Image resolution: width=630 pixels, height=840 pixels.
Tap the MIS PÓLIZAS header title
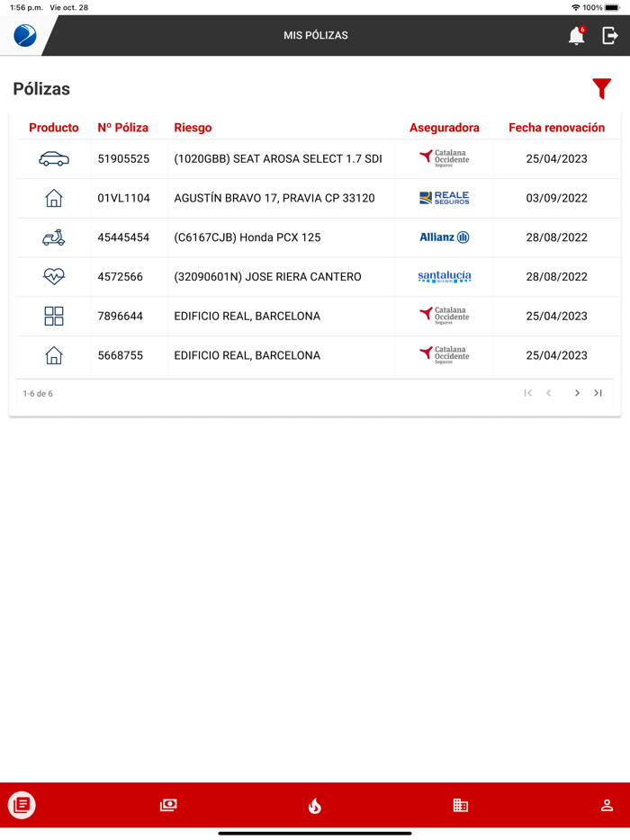(316, 35)
